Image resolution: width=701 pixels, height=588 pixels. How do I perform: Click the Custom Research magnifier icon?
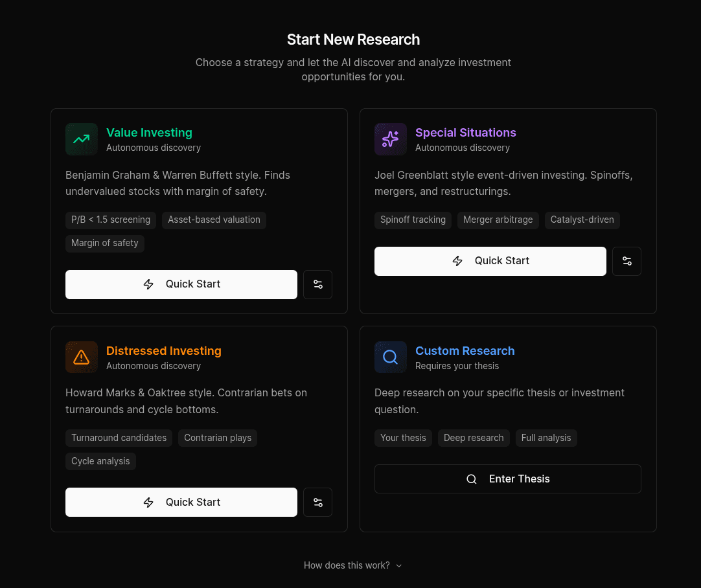[391, 357]
